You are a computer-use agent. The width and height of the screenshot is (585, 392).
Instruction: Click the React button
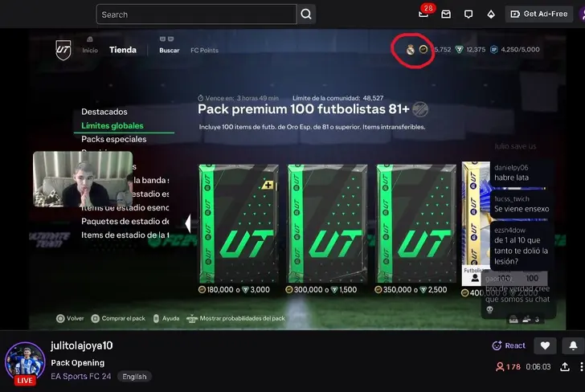[509, 345]
